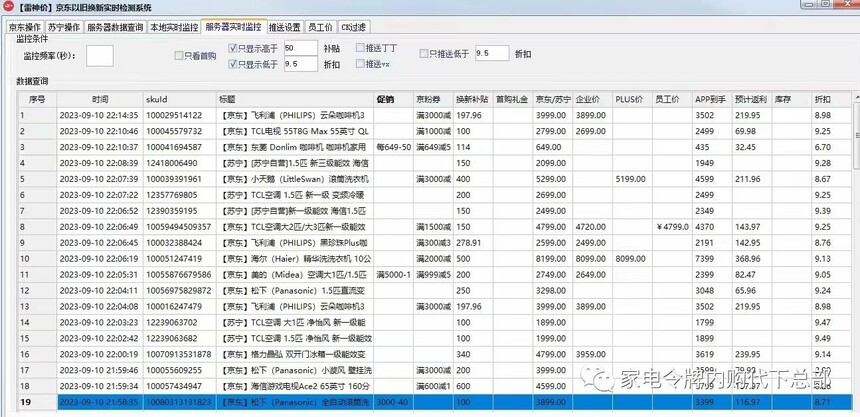Screen dimensions: 860x417
Task: Go to the 本地实时监控 tab
Action: click(174, 27)
